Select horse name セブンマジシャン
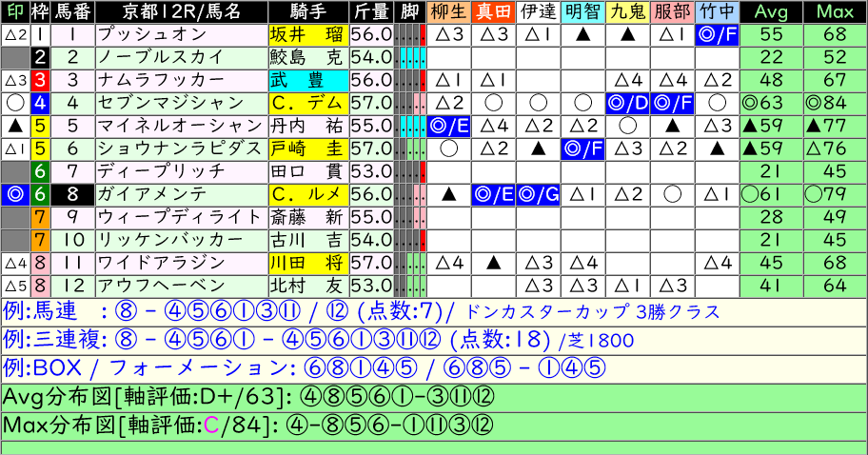 point(182,103)
